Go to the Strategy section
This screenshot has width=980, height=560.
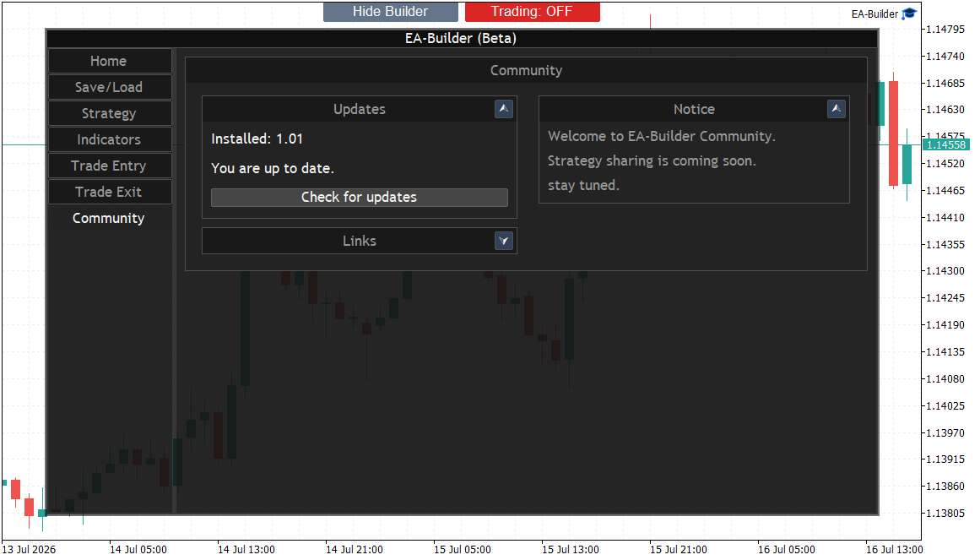(110, 114)
